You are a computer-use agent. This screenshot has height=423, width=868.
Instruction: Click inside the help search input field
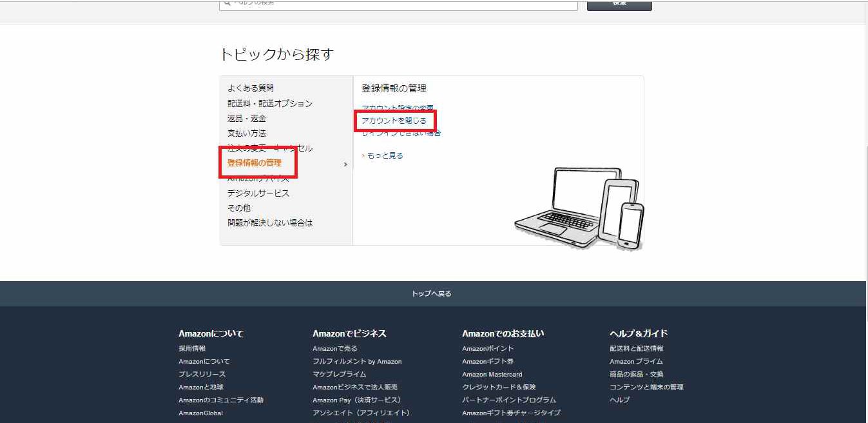click(387, 4)
